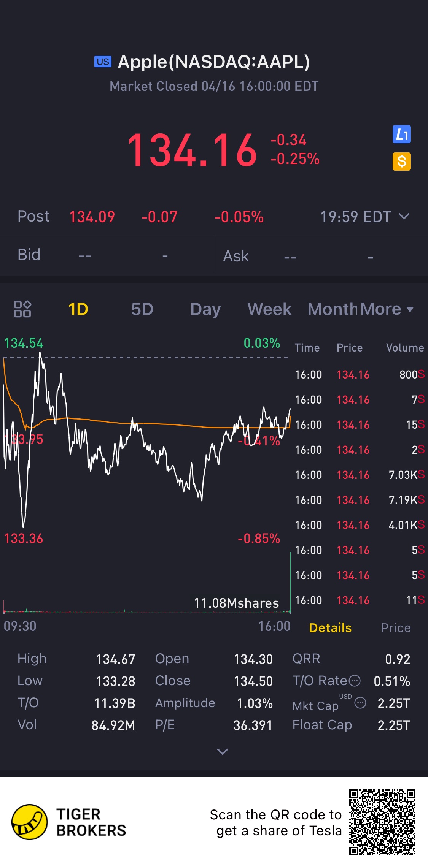
Task: Open the chart layout grid icon
Action: point(22,309)
